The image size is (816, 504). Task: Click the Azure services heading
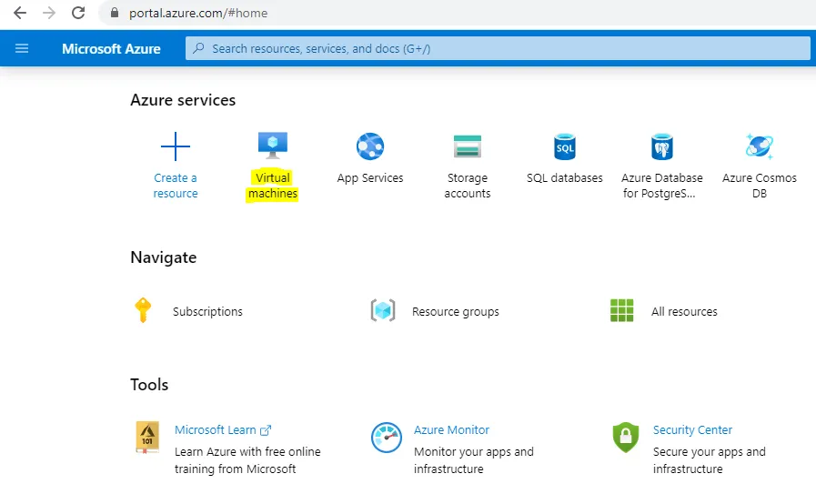[183, 100]
